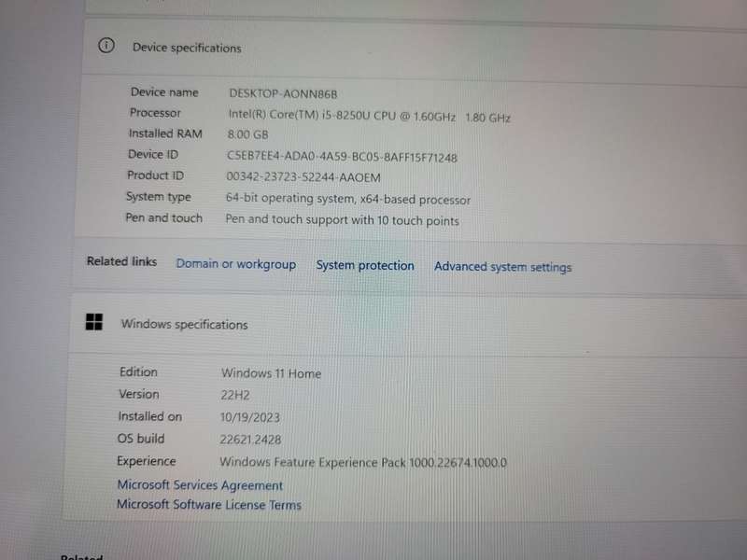Click the Product ID label
The height and width of the screenshot is (560, 747).
[x=155, y=175]
